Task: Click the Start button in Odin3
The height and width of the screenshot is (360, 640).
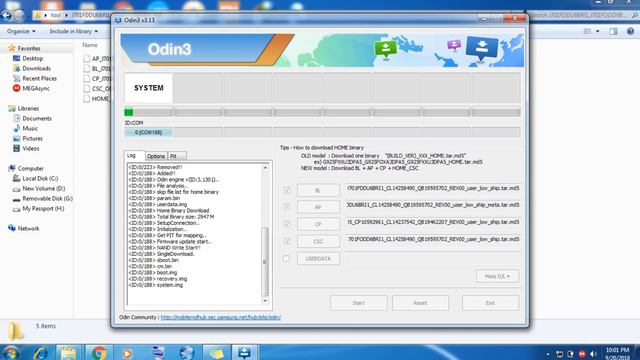Action: pos(358,303)
